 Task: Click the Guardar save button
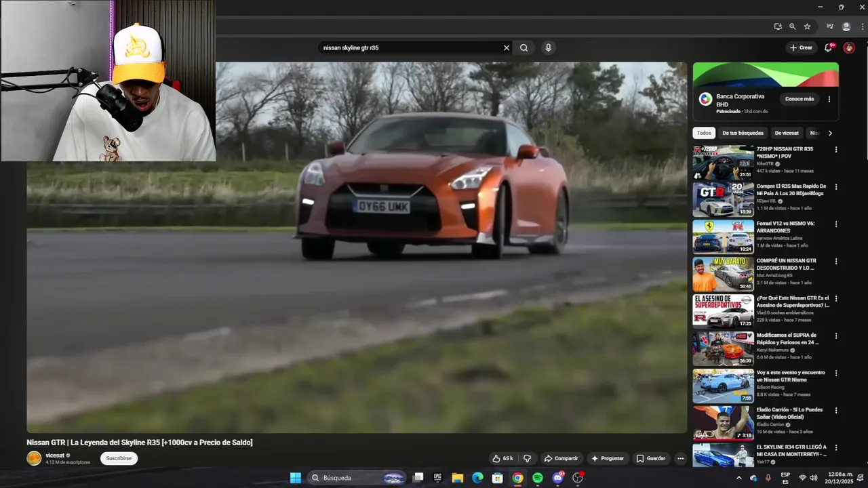pos(650,458)
